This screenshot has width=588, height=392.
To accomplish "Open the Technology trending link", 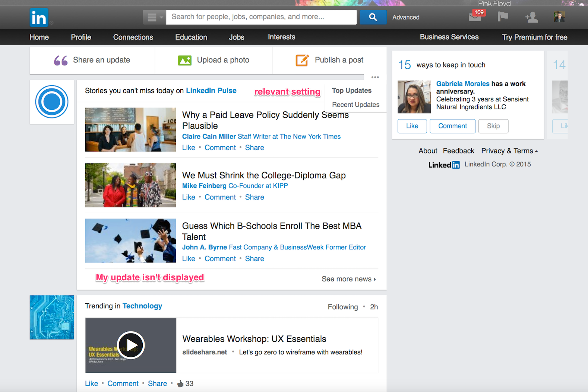I will [142, 306].
